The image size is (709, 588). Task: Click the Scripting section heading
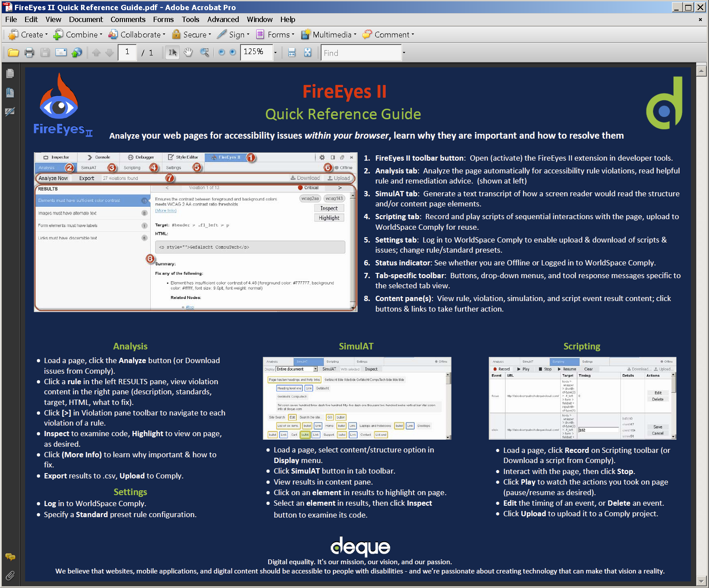(582, 346)
